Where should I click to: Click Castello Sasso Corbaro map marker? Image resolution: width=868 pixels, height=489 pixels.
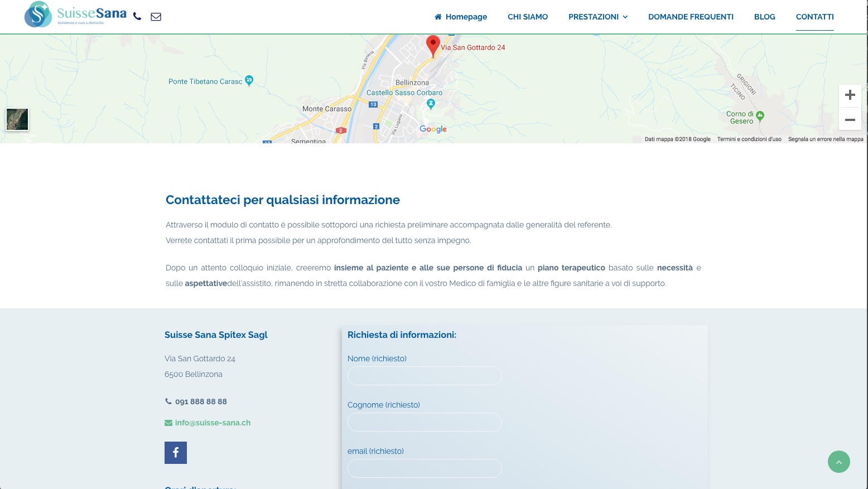[431, 103]
